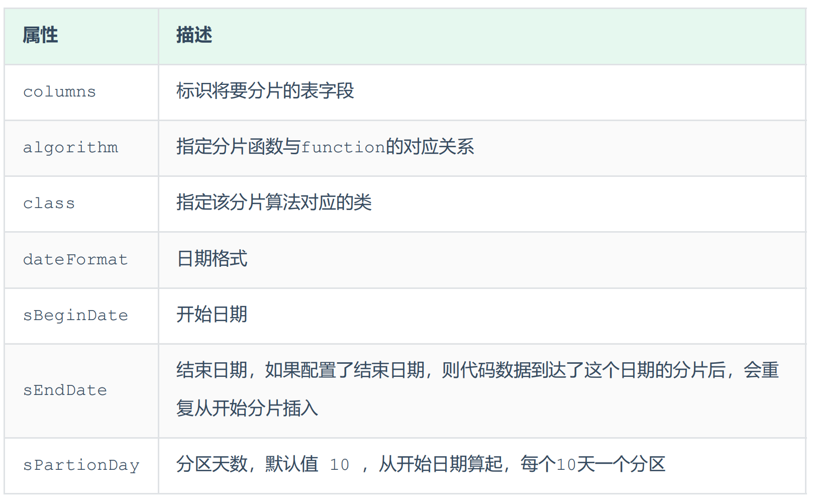Click the 开始日期 description text
The image size is (813, 504).
click(212, 315)
